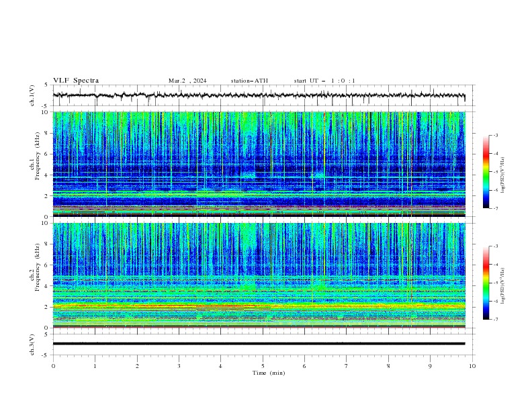Click the "Time (min)" axis label
This screenshot has width=532, height=411.
tap(269, 373)
